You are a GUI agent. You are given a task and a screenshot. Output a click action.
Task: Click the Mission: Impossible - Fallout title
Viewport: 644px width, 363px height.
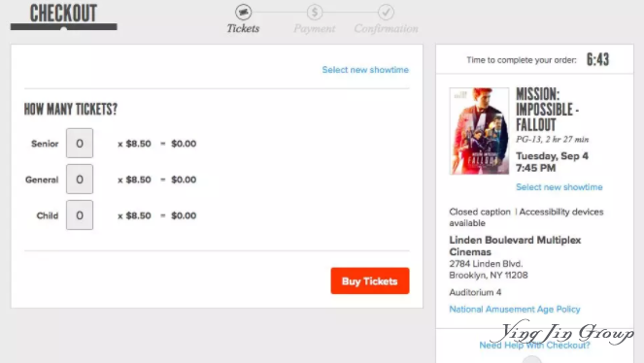tap(548, 110)
